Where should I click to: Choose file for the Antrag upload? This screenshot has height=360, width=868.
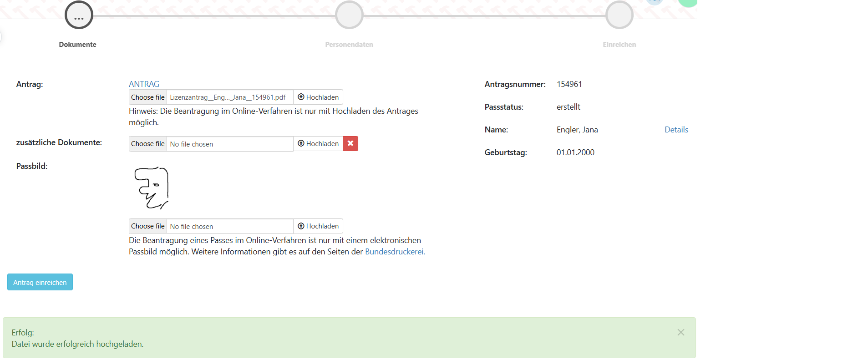coord(148,97)
